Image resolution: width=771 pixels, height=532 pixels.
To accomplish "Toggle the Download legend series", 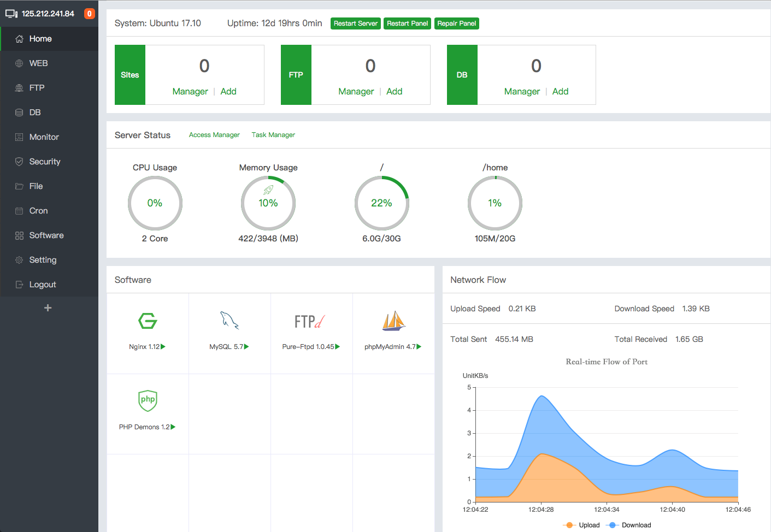I will pos(628,525).
